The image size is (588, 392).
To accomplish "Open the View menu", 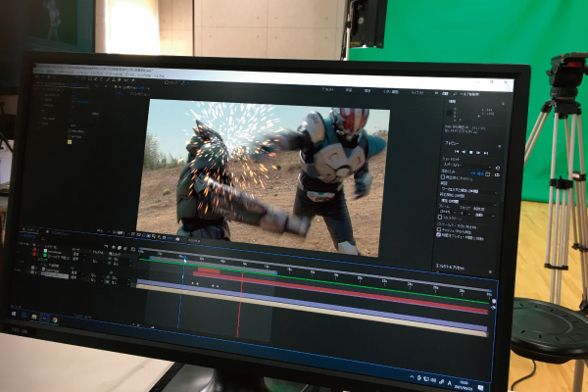I will pos(130,75).
